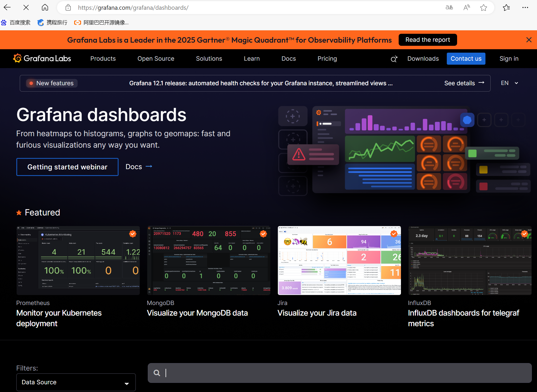
Task: Click Visualize your Jira data title
Action: pos(317,313)
